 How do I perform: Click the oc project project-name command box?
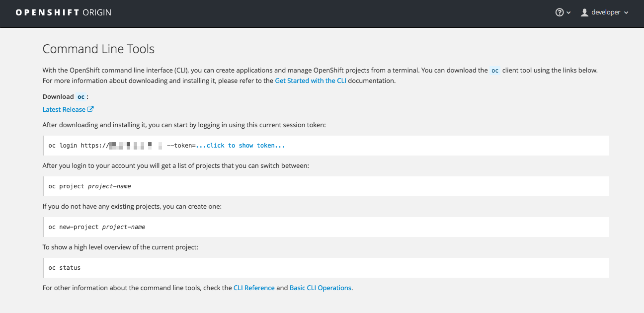coord(326,186)
